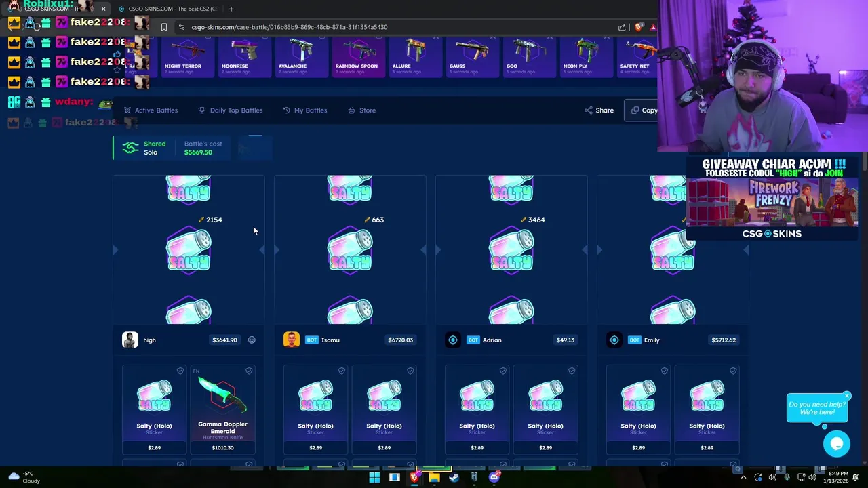Viewport: 868px width, 488px height.
Task: Click the pencil icon beside 2154 in high's reel
Action: [201, 220]
